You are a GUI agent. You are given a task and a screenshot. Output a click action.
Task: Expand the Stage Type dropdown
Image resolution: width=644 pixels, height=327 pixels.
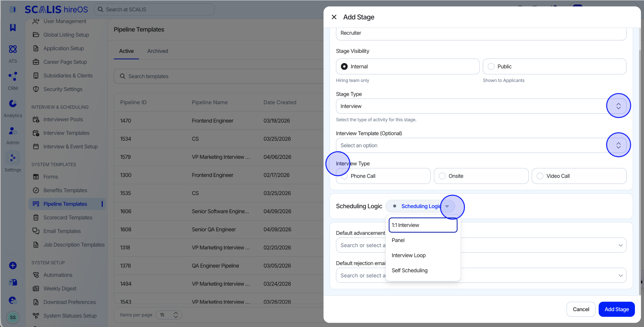tap(481, 106)
